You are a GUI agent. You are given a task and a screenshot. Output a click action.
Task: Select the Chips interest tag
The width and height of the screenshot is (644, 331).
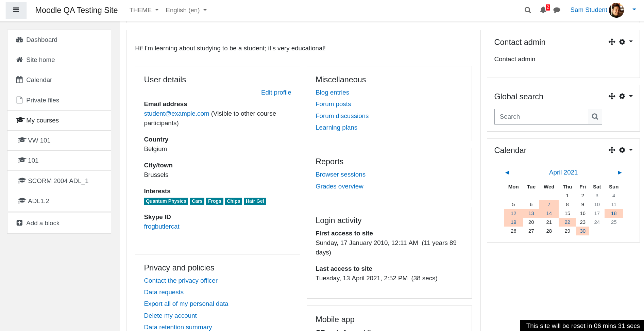coord(234,201)
